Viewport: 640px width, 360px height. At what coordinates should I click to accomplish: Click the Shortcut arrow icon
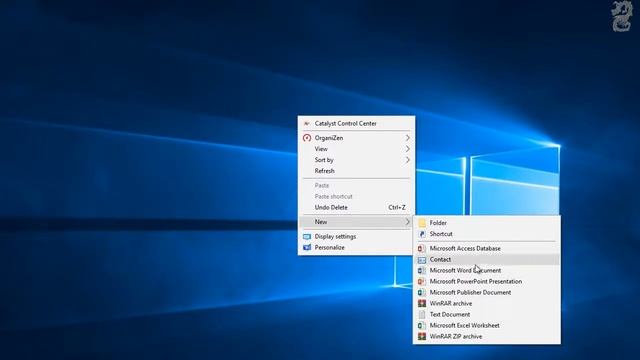422,234
